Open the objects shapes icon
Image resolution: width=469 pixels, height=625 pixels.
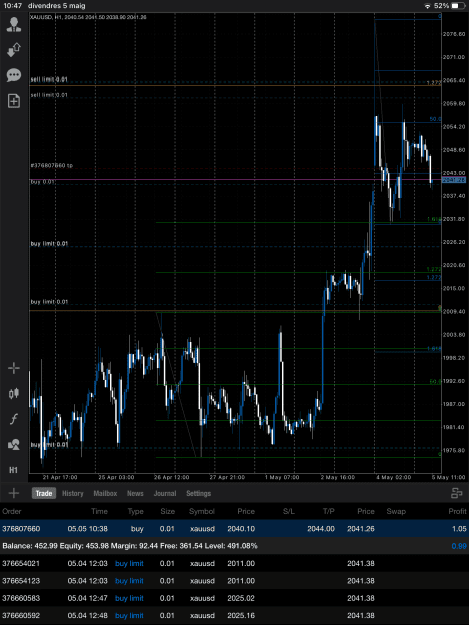pyautogui.click(x=14, y=444)
